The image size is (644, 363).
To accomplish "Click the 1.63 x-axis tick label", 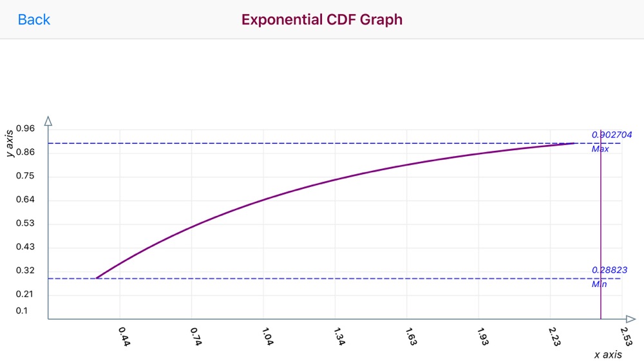I will point(411,337).
